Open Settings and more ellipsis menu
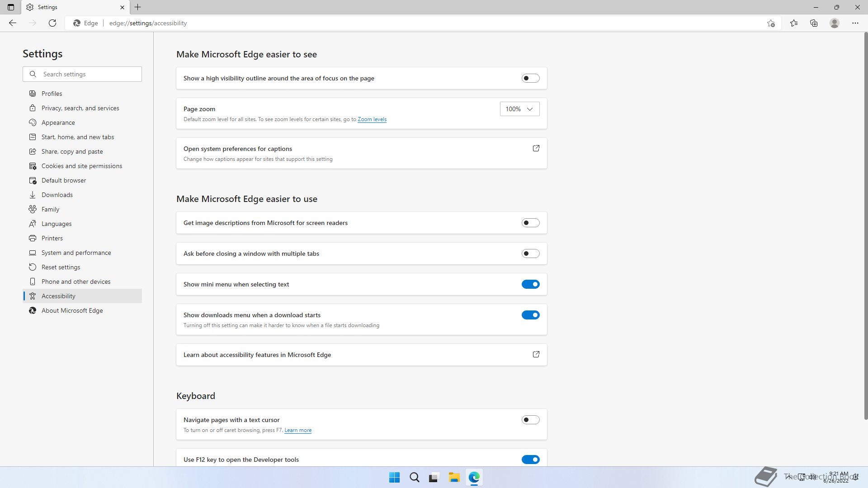The width and height of the screenshot is (868, 488). (x=855, y=23)
